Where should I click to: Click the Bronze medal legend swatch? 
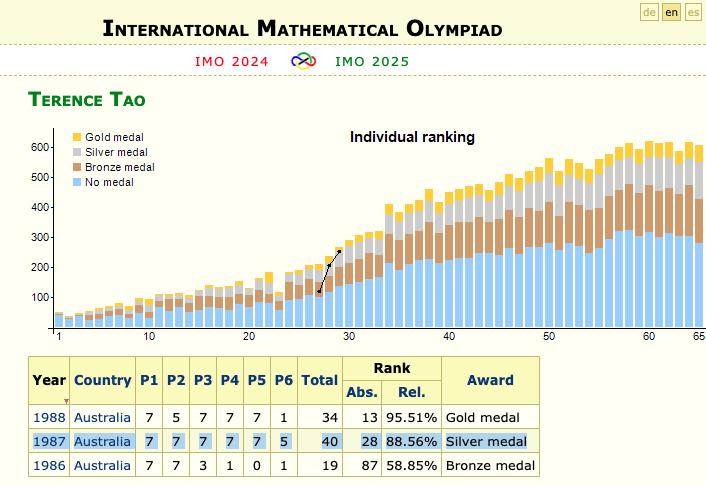tap(77, 167)
